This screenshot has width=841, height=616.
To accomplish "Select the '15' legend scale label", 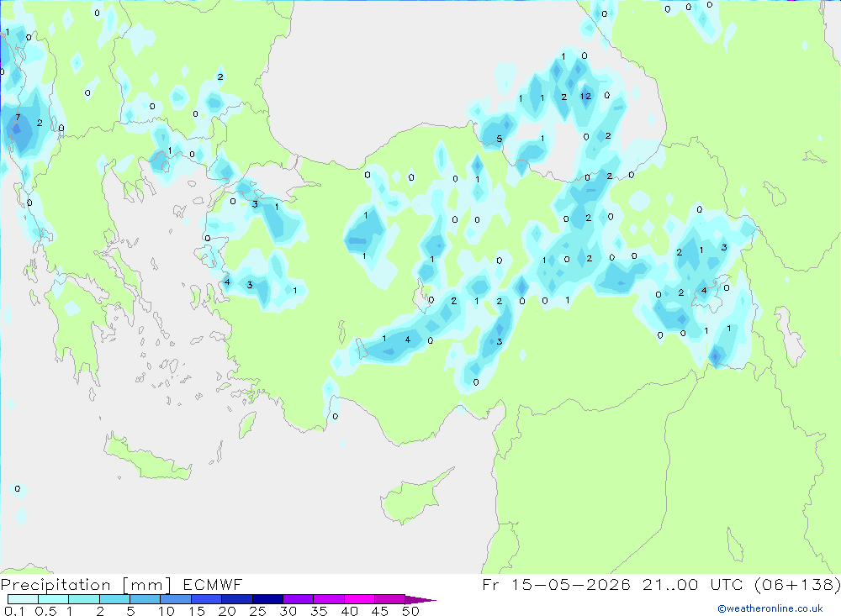I will (197, 611).
